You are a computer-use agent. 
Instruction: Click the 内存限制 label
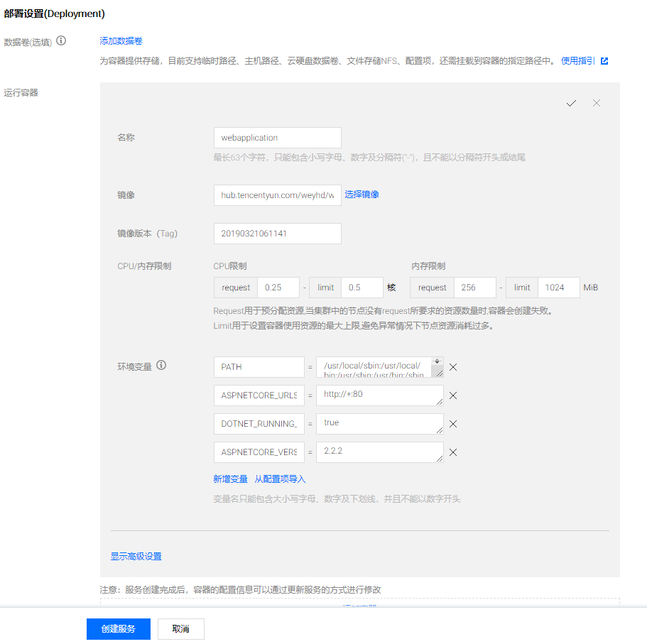(428, 266)
